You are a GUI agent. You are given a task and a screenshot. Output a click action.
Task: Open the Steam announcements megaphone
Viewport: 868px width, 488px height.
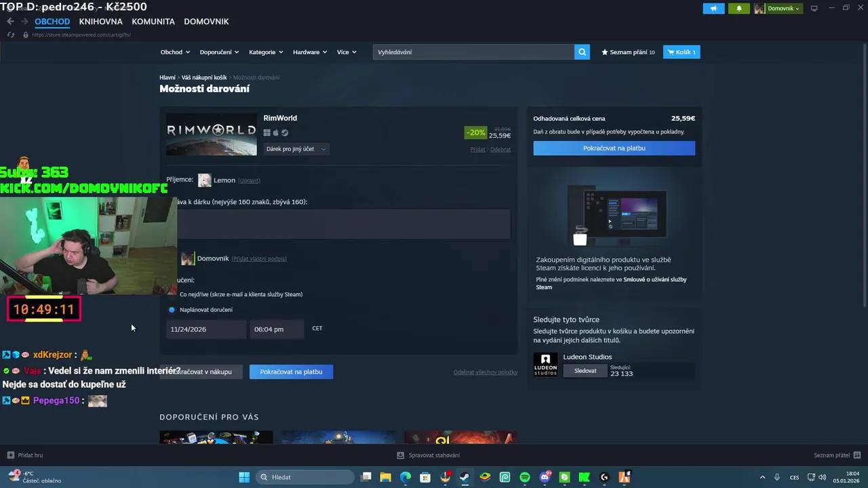[713, 8]
